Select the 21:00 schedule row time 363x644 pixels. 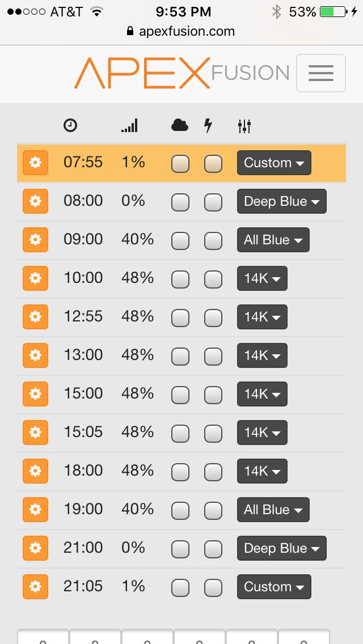pyautogui.click(x=83, y=548)
